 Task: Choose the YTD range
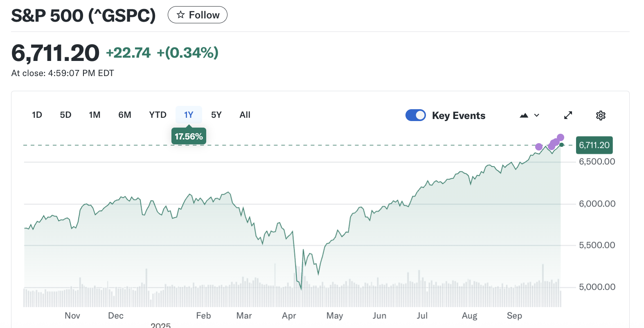click(x=158, y=115)
